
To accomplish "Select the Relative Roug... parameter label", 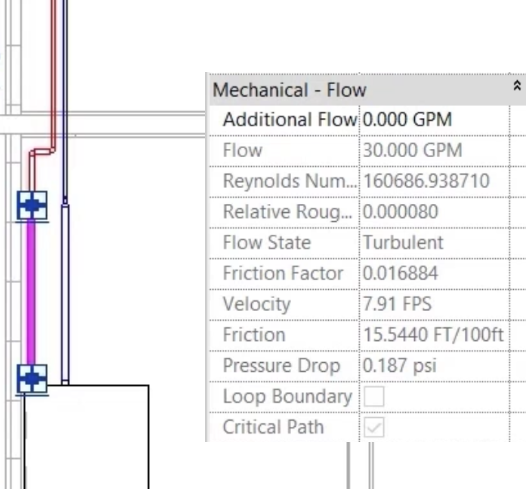I will pos(287,212).
